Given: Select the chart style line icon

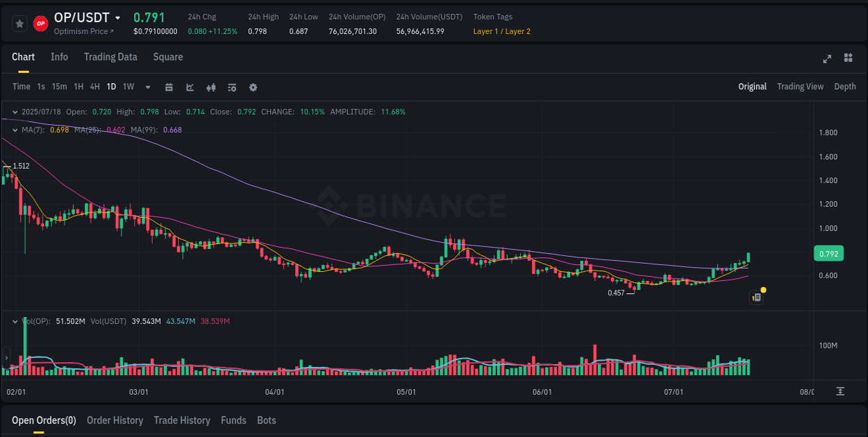Looking at the screenshot, I should coord(190,87).
